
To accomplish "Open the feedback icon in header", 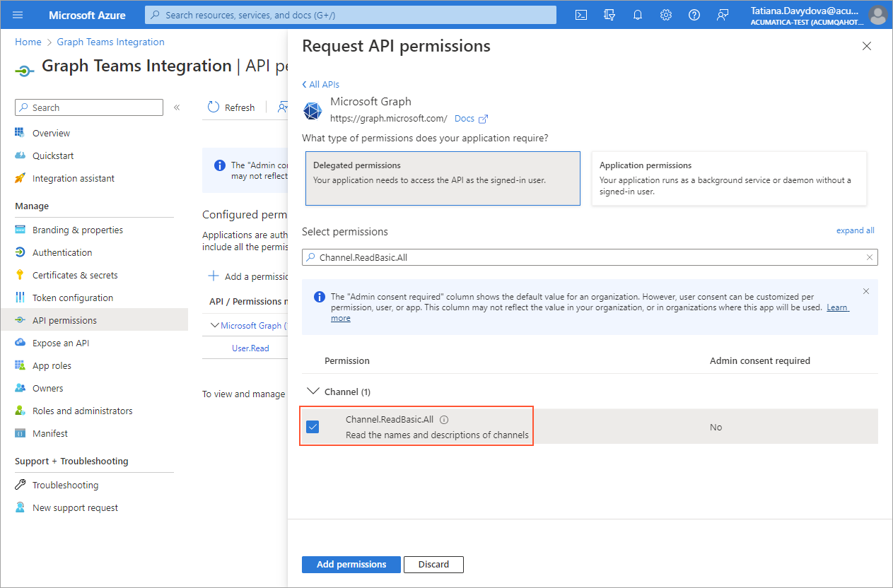I will pyautogui.click(x=723, y=15).
